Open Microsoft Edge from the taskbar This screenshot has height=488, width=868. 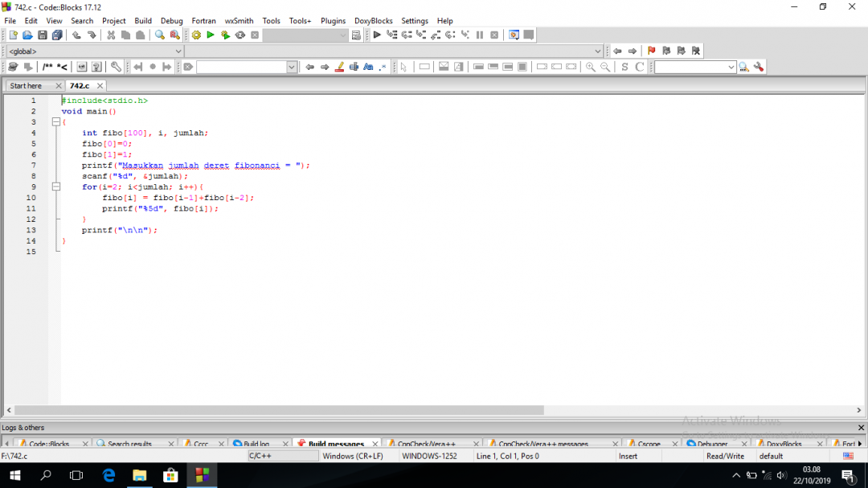pyautogui.click(x=108, y=475)
